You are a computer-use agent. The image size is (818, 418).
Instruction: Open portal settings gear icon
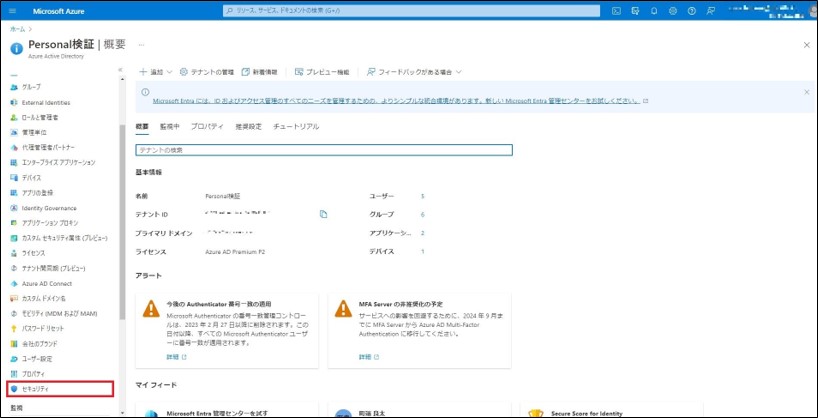pyautogui.click(x=673, y=11)
